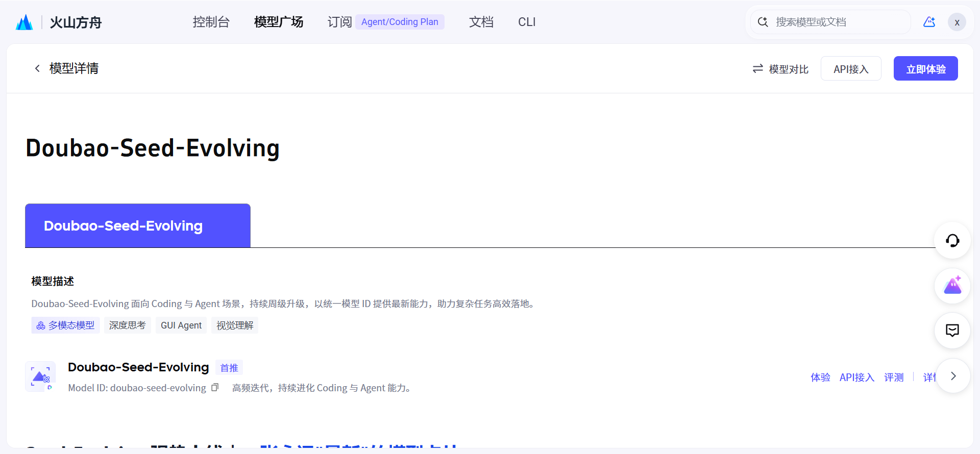Click the search magnifier icon
Viewport: 980px width, 454px height.
pyautogui.click(x=763, y=22)
